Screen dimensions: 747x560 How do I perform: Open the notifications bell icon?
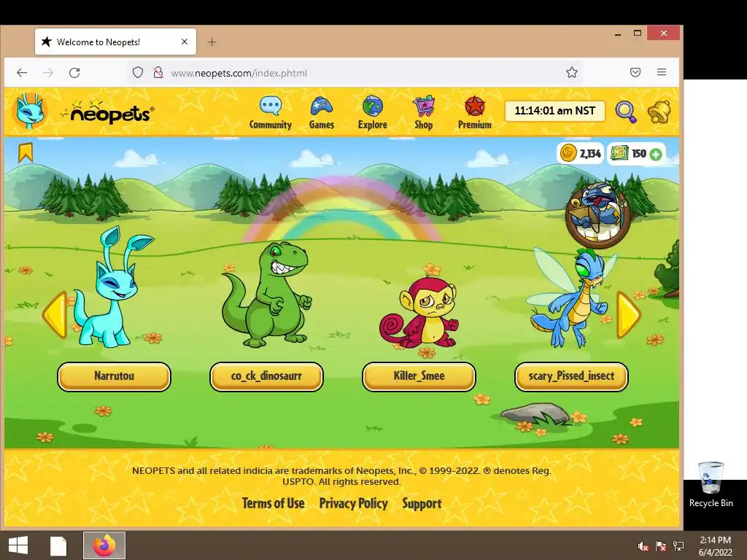659,112
